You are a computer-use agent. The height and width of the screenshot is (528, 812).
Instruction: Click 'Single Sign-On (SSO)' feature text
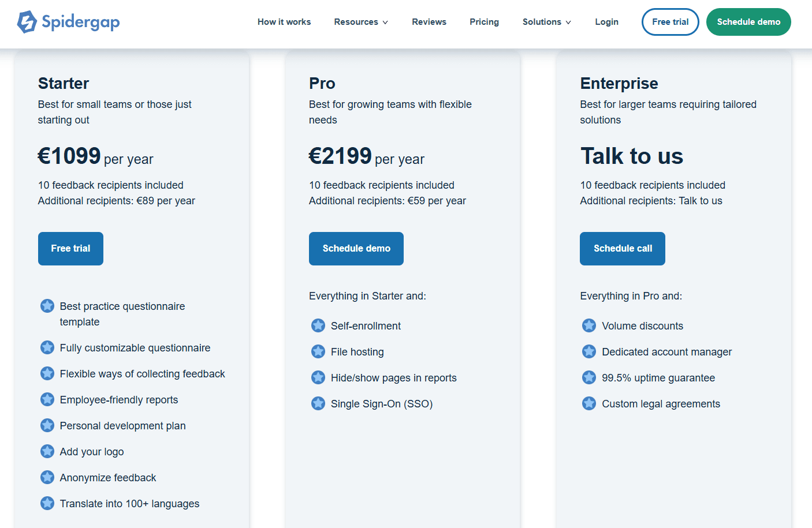tap(382, 404)
